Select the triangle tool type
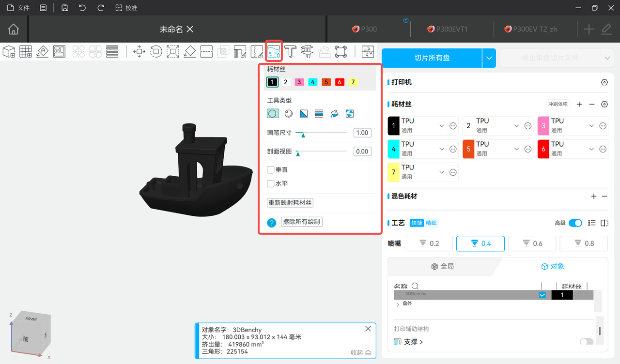Screen dimensions: 620x364 (304, 114)
